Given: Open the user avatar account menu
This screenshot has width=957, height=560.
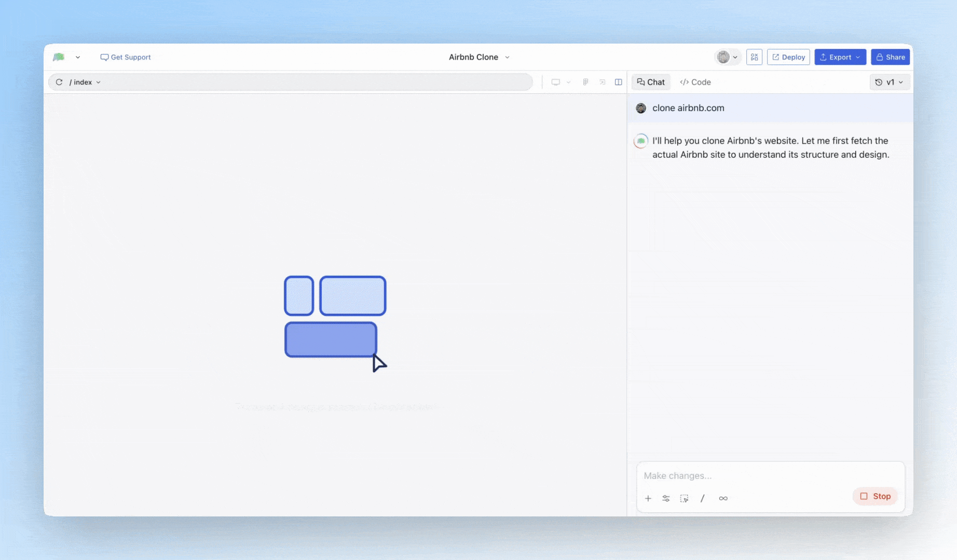Looking at the screenshot, I should click(x=727, y=57).
